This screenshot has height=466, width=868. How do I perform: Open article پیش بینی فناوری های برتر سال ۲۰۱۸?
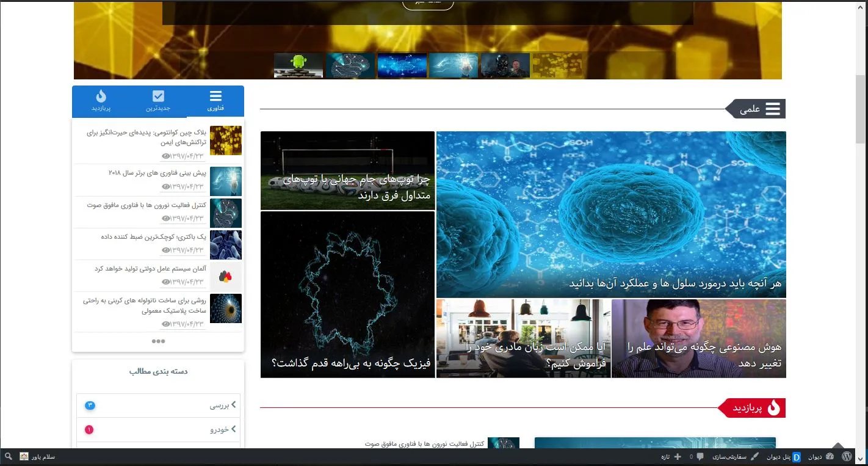pyautogui.click(x=157, y=173)
